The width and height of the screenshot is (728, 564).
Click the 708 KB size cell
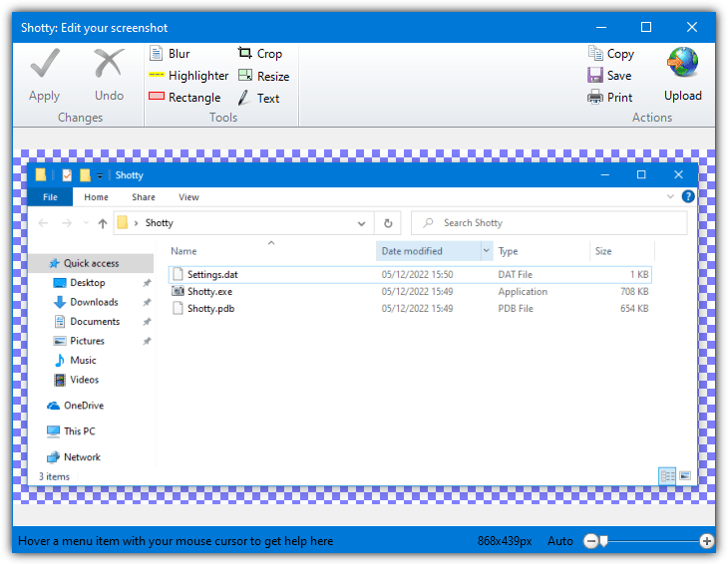click(634, 292)
